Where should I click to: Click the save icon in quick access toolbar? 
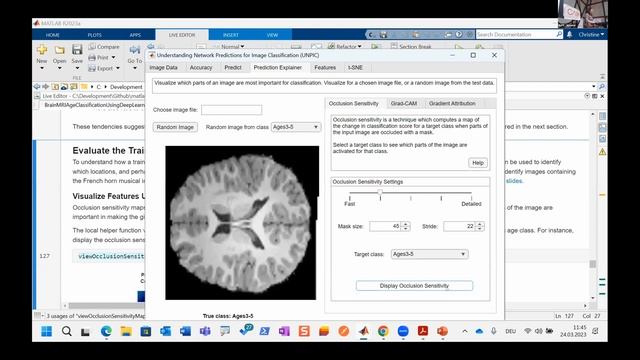click(383, 35)
